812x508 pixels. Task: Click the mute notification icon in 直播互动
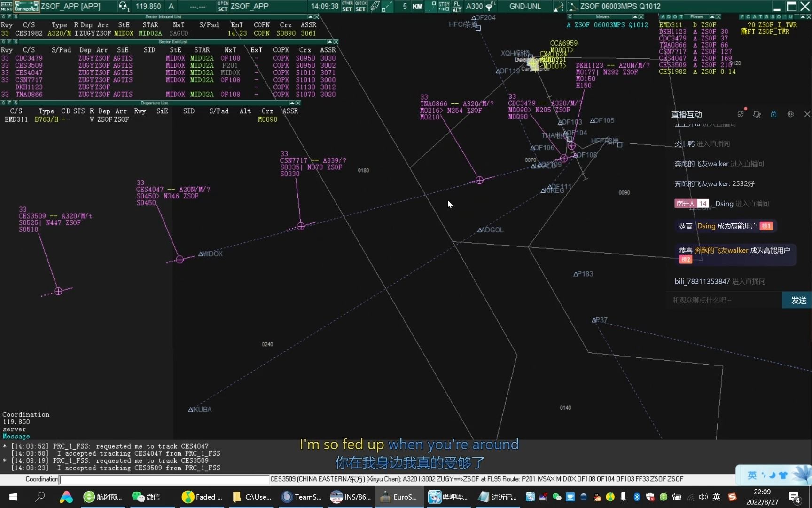click(x=757, y=114)
